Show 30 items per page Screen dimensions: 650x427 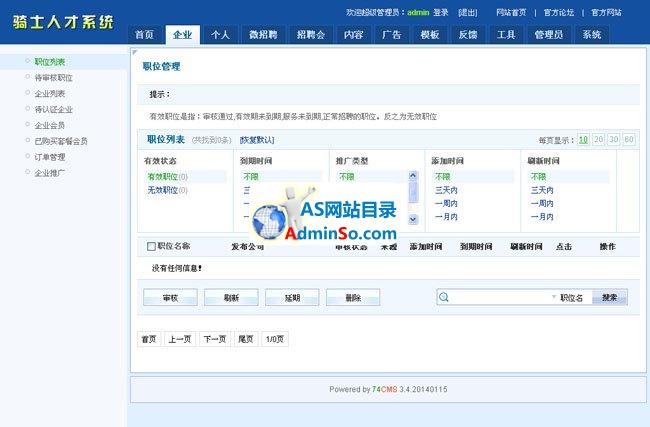coord(614,139)
